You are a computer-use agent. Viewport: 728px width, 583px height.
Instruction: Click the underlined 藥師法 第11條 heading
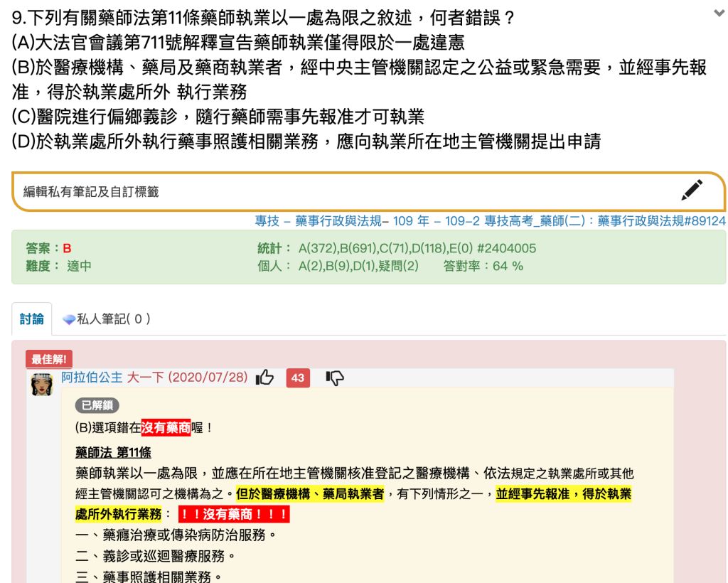[x=113, y=452]
